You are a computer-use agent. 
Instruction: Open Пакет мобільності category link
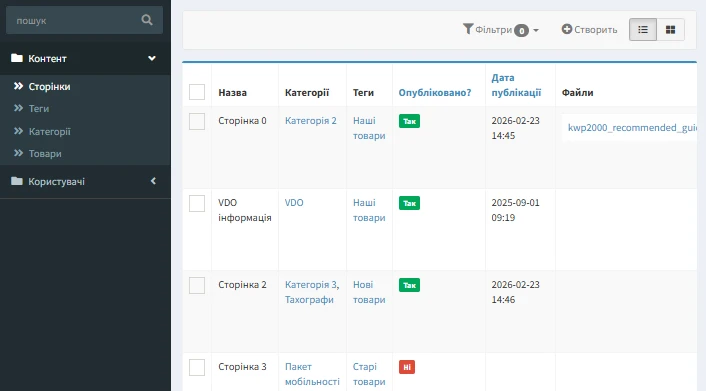point(312,374)
